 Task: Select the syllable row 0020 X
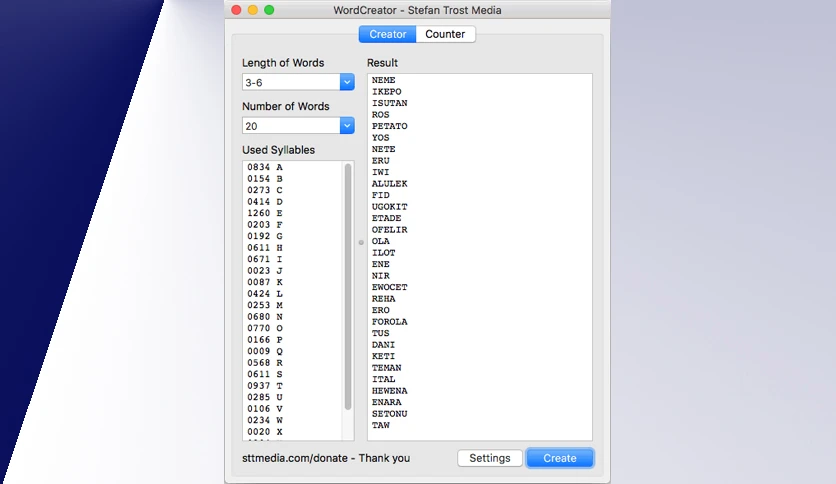pos(265,432)
